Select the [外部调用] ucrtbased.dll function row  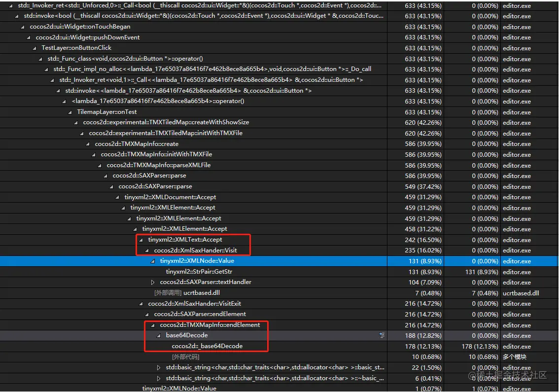(279, 293)
